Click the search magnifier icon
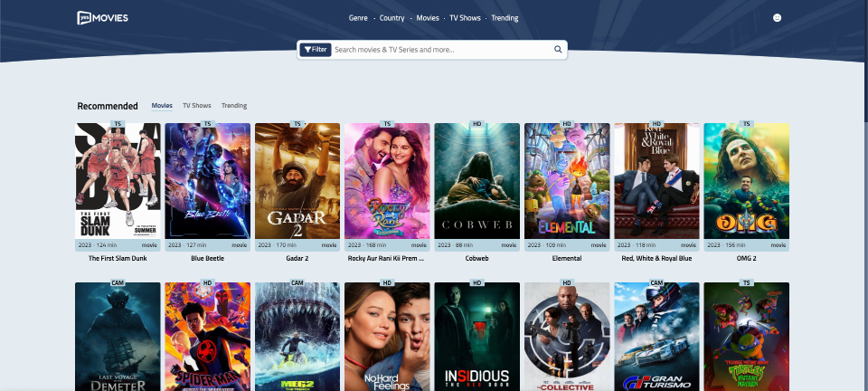Image resolution: width=868 pixels, height=391 pixels. [x=558, y=49]
